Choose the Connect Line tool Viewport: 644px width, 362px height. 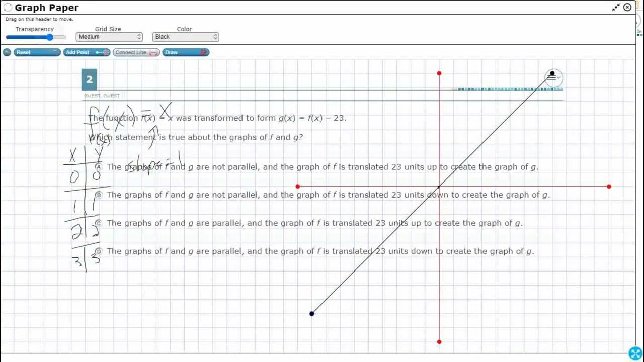click(x=136, y=52)
